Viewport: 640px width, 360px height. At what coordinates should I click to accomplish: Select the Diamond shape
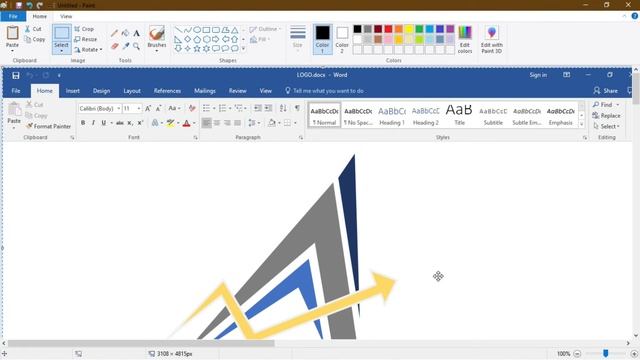tap(188, 39)
